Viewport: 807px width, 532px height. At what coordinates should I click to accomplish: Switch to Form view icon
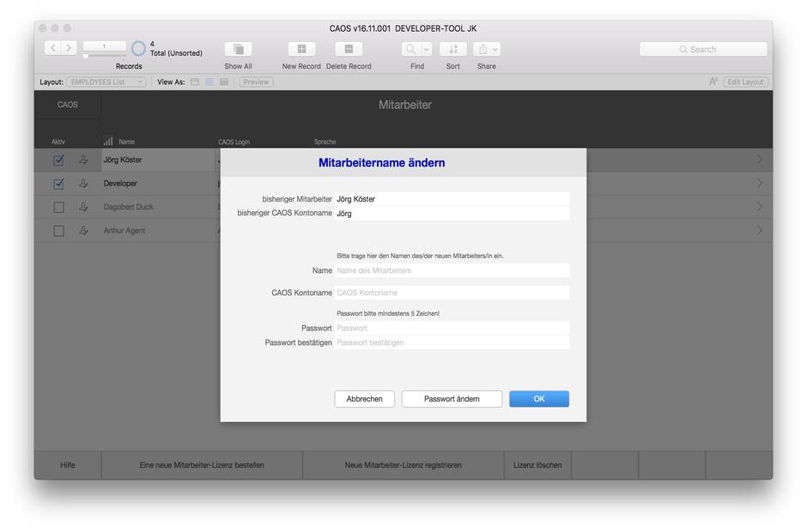195,82
